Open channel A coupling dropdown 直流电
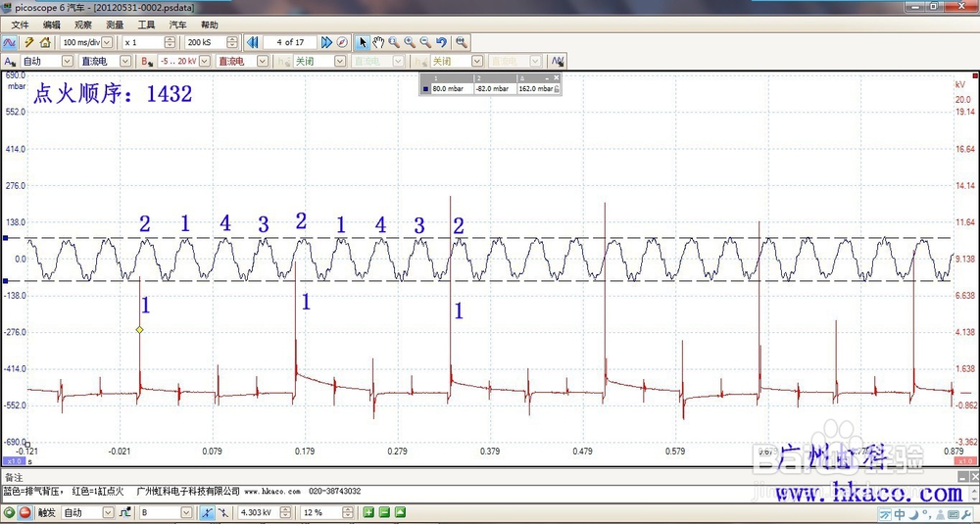Image resolution: width=980 pixels, height=524 pixels. click(x=105, y=61)
